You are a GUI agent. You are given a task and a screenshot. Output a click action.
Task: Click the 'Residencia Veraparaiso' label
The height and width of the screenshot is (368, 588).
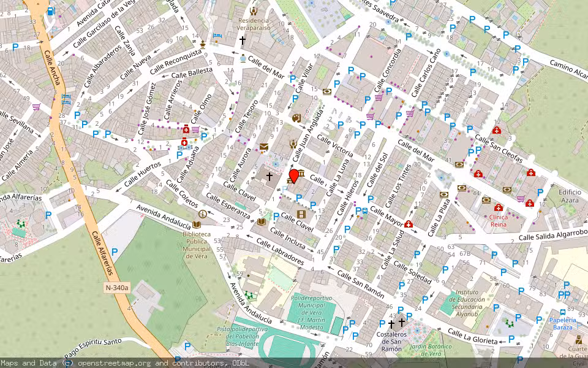pos(253,24)
